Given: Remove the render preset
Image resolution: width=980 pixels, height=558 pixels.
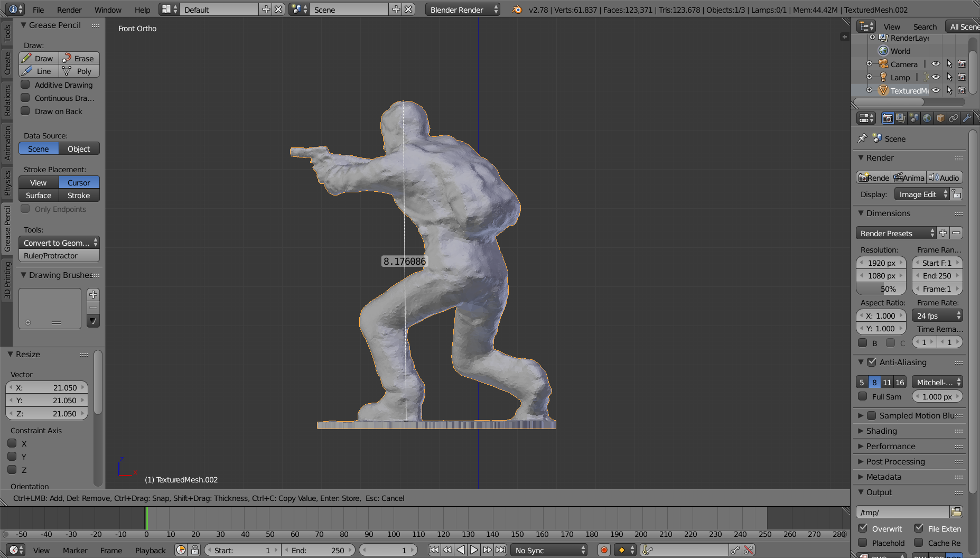Looking at the screenshot, I should pyautogui.click(x=956, y=233).
